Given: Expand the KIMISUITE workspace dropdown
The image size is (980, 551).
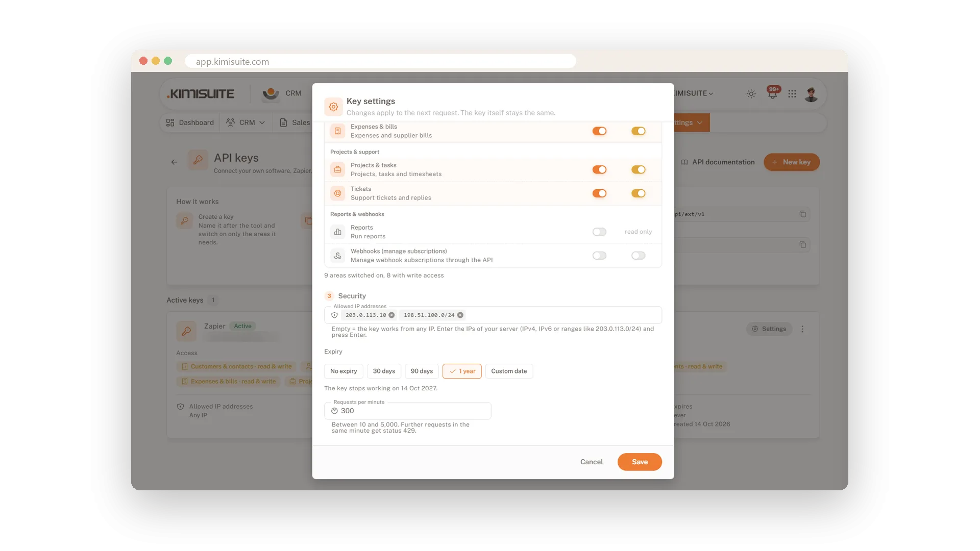Looking at the screenshot, I should pyautogui.click(x=693, y=93).
